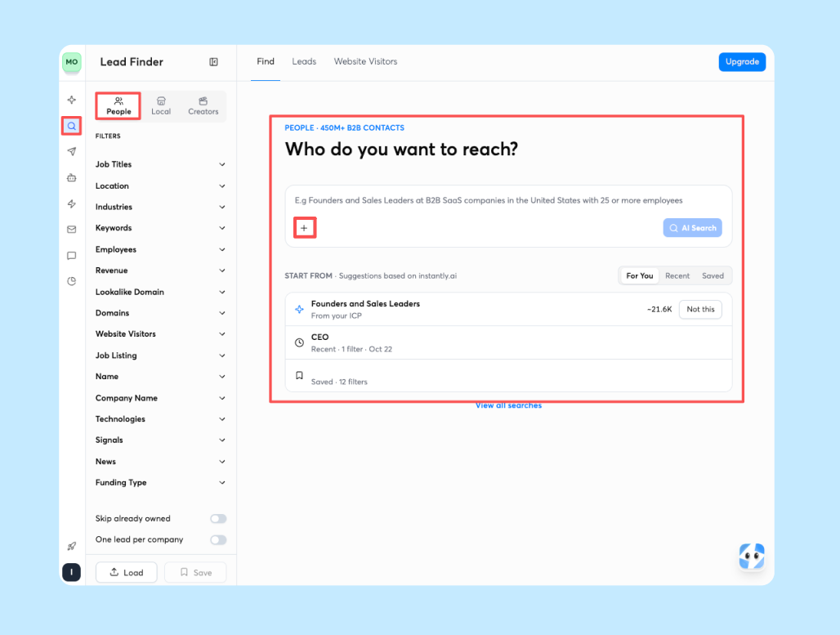Image resolution: width=840 pixels, height=635 pixels.
Task: Show Recent searches
Action: tap(677, 276)
